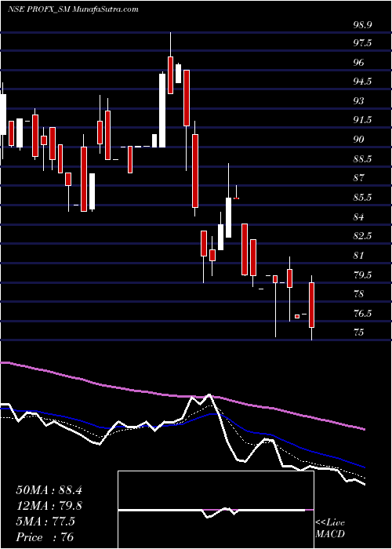Viewport: 392px width, 549px height.
Task: Click the 12MA : 79.8 readout
Action: pyautogui.click(x=49, y=506)
